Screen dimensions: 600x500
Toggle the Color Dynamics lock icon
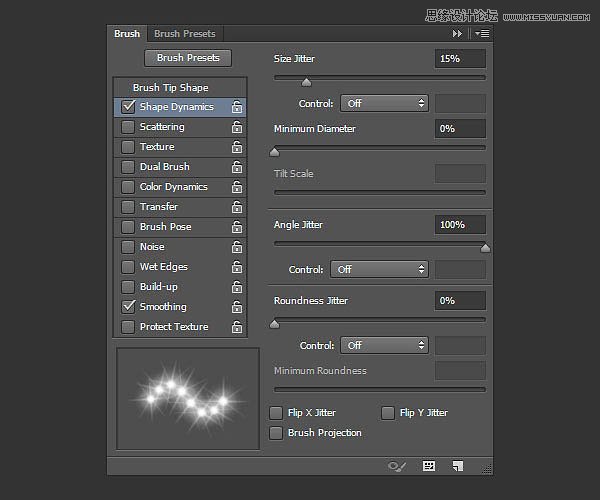[x=237, y=187]
